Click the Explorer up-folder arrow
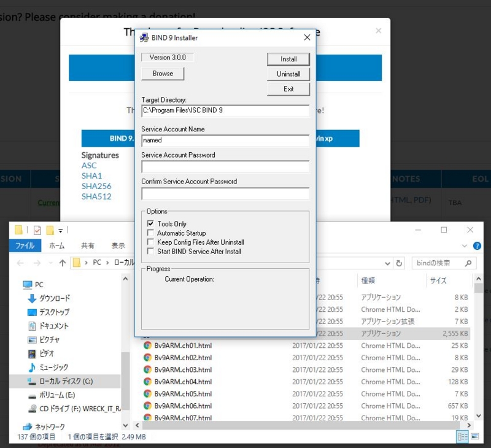Image resolution: width=491 pixels, height=448 pixels. pyautogui.click(x=63, y=263)
